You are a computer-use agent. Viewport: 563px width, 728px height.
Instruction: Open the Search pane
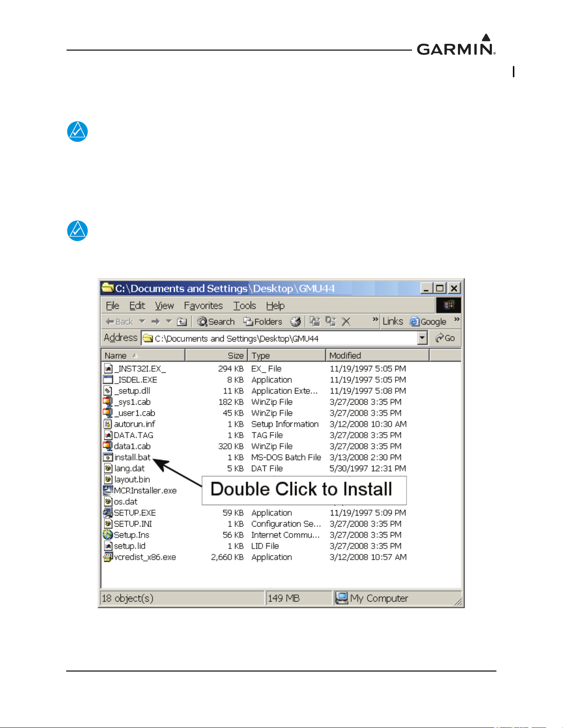pos(216,322)
